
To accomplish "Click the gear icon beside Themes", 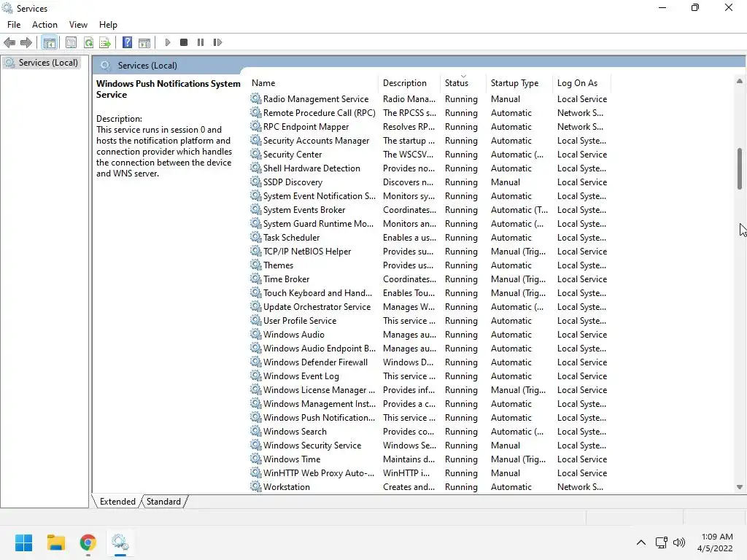I will [256, 265].
